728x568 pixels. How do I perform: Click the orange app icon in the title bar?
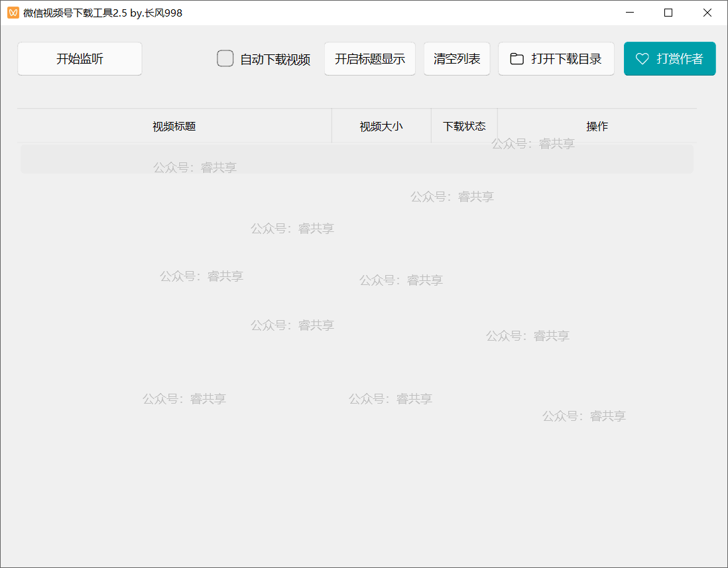tap(13, 13)
